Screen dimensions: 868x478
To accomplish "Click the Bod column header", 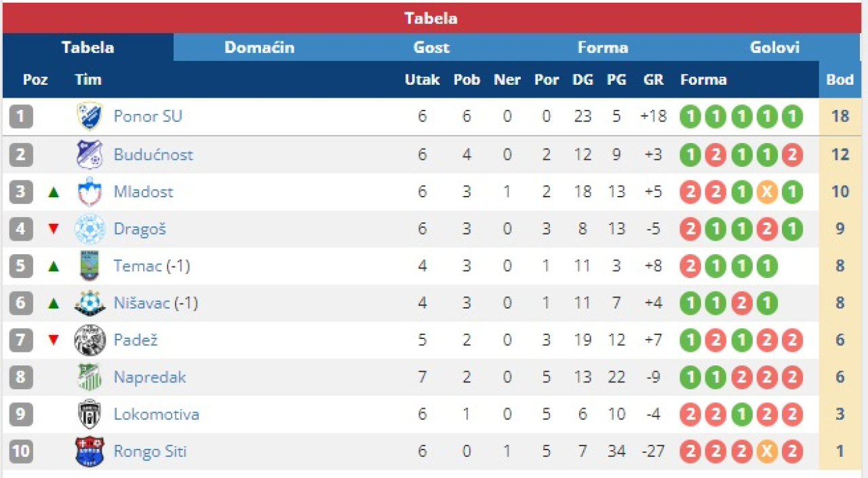I will click(x=840, y=80).
